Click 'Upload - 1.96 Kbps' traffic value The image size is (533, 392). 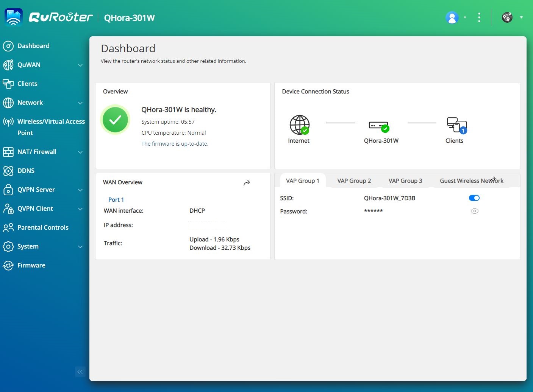click(x=214, y=240)
